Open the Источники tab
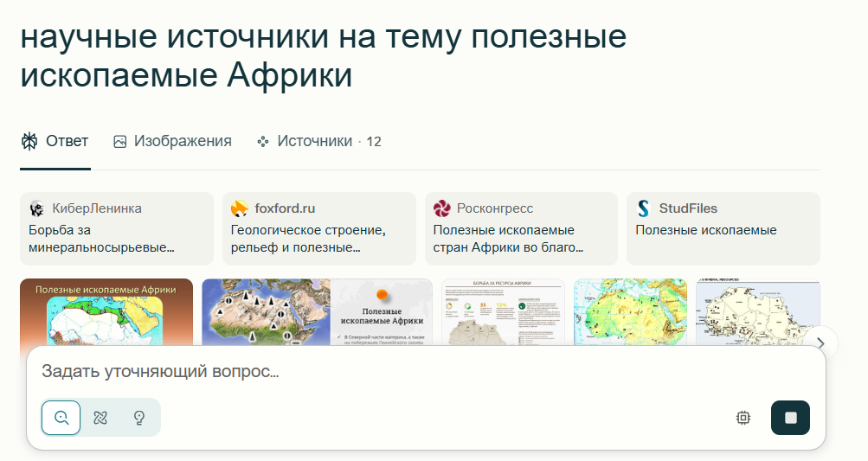 (x=318, y=141)
